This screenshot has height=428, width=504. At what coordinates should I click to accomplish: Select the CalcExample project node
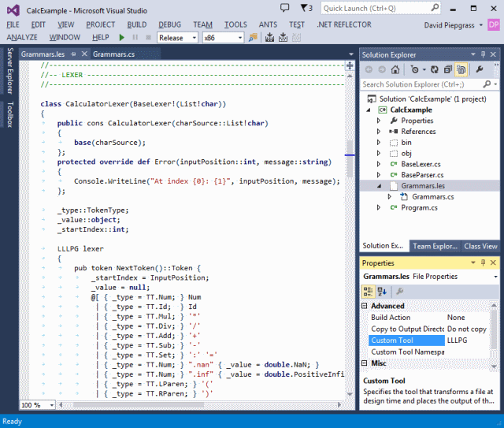click(x=411, y=110)
